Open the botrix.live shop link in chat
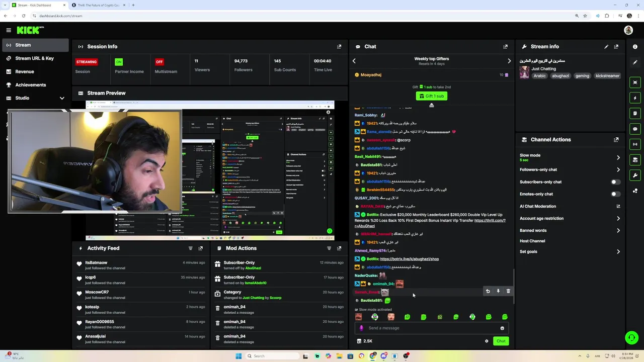644x362 pixels. click(x=409, y=259)
